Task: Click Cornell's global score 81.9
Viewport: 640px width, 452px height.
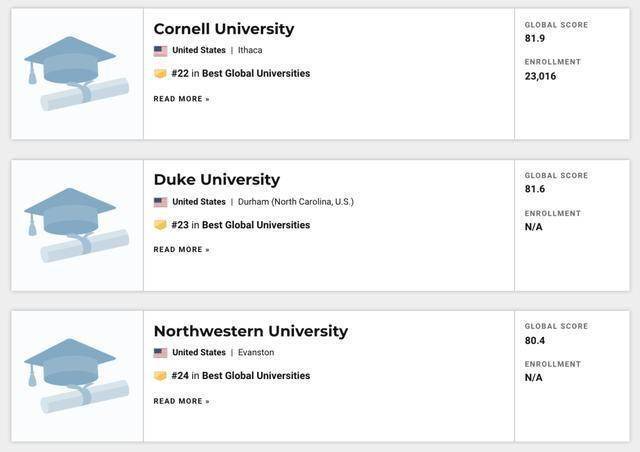Action: pos(535,39)
